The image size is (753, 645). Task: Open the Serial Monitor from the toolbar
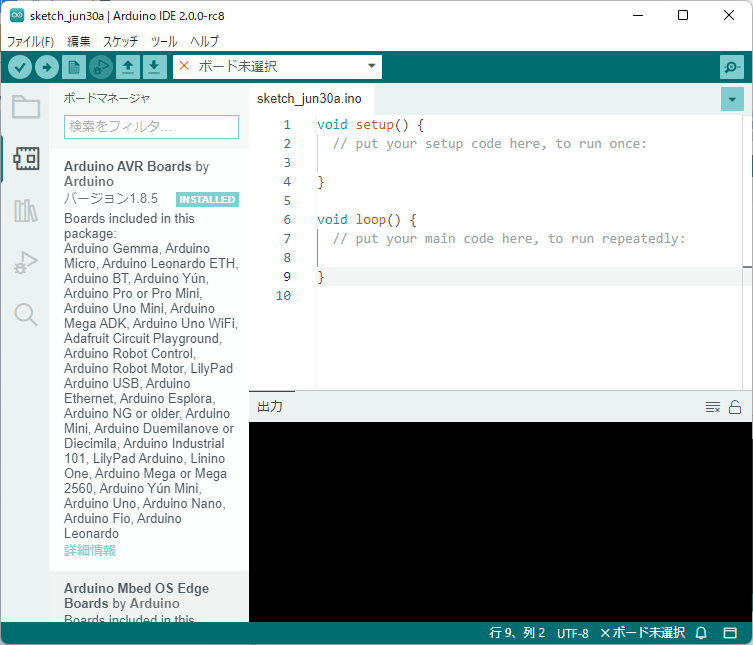pyautogui.click(x=732, y=67)
